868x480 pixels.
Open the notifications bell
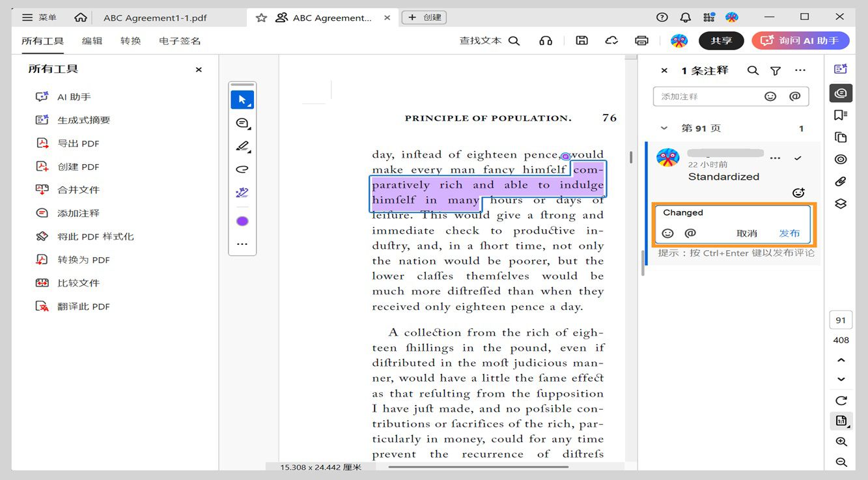(x=686, y=18)
